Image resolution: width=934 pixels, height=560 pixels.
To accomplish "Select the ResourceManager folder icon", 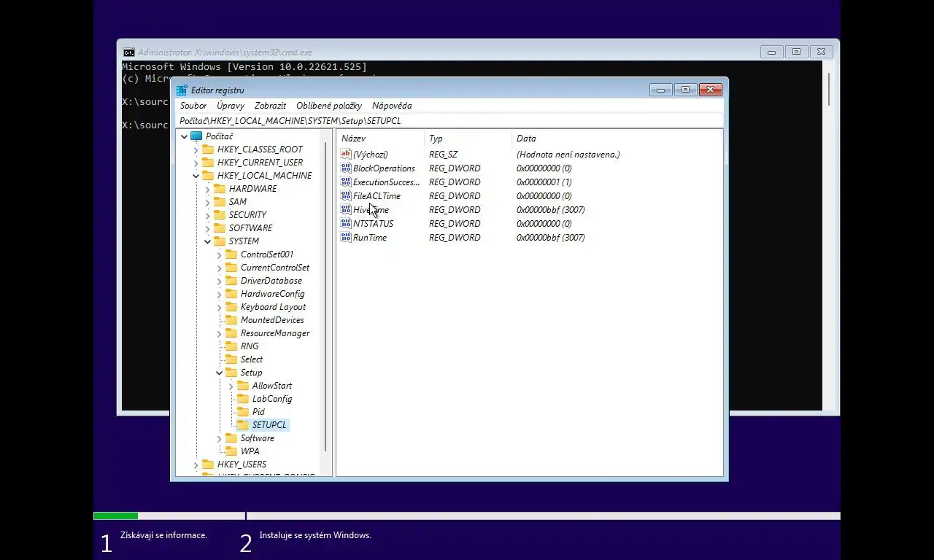I will [231, 333].
